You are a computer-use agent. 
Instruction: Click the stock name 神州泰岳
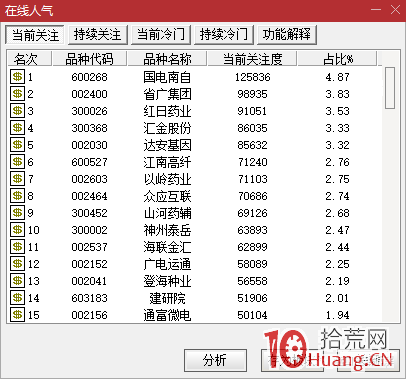167,230
